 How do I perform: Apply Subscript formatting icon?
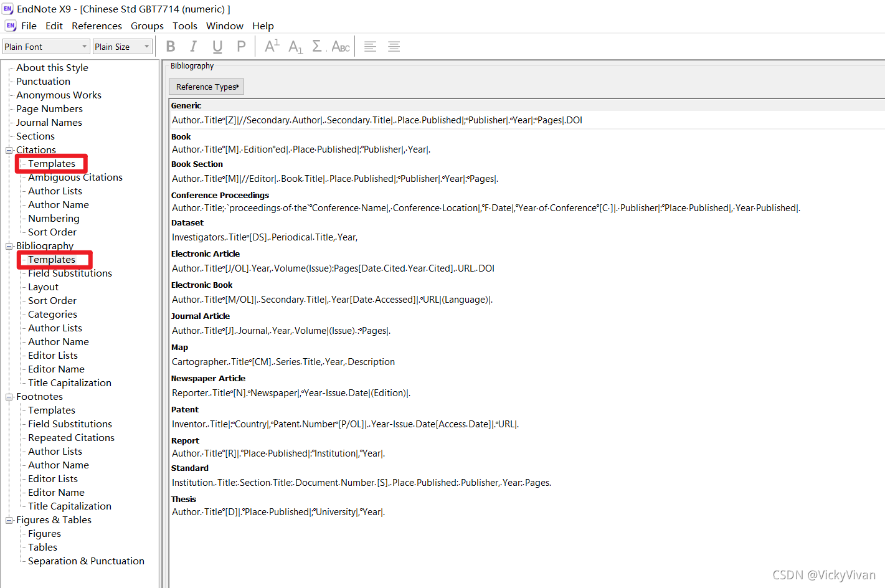[x=296, y=47]
